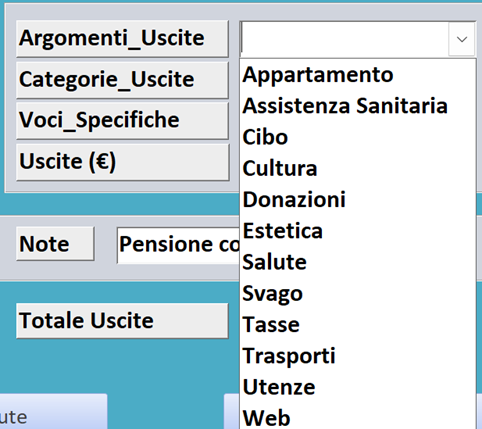This screenshot has height=429, width=482.
Task: Click the Totale Uscite label
Action: click(x=122, y=321)
